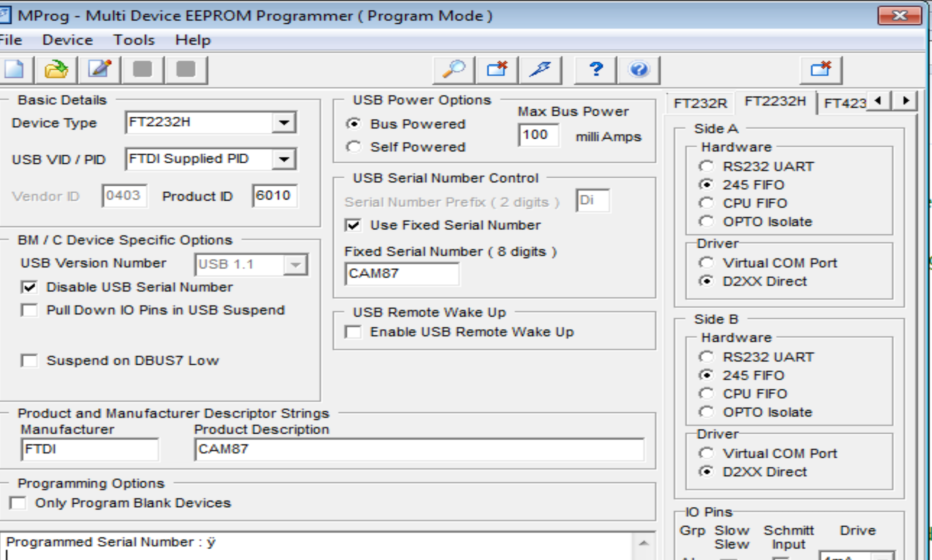This screenshot has width=932, height=560.
Task: Open the Device Type dropdown
Action: point(284,122)
